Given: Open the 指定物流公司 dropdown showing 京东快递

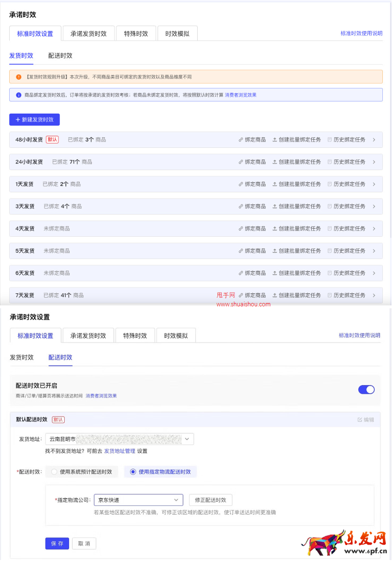Looking at the screenshot, I should click(x=138, y=500).
